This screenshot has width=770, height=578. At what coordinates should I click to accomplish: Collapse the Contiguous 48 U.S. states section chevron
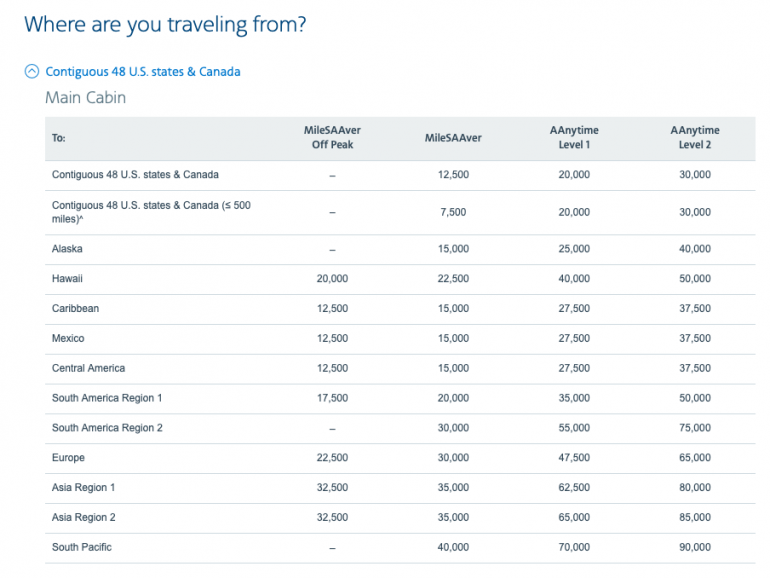pos(32,72)
